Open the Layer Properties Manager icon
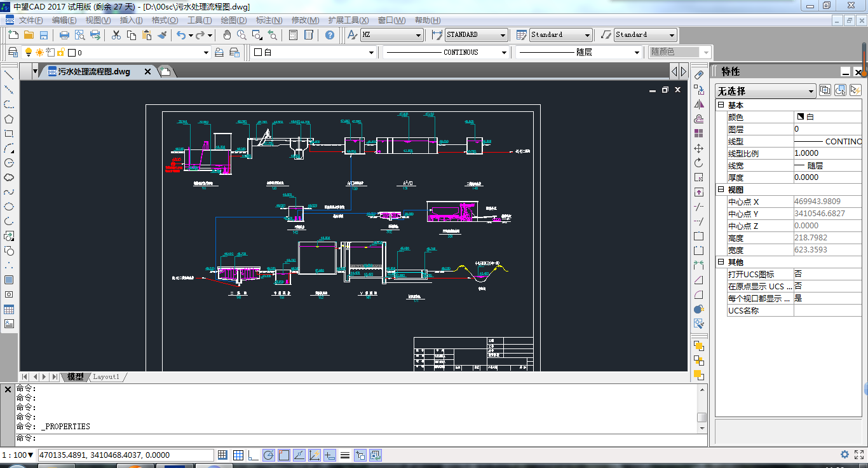The width and height of the screenshot is (868, 468). tap(12, 52)
